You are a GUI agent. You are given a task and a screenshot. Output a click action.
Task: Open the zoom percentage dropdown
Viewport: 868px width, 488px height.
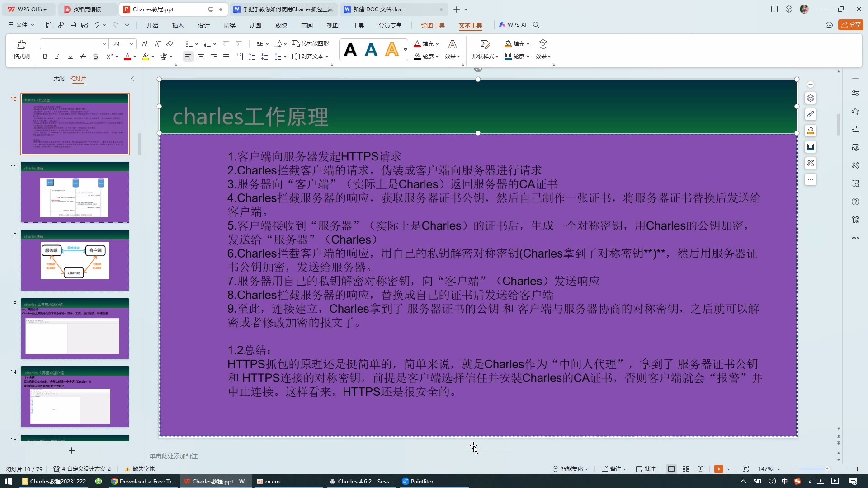(769, 469)
